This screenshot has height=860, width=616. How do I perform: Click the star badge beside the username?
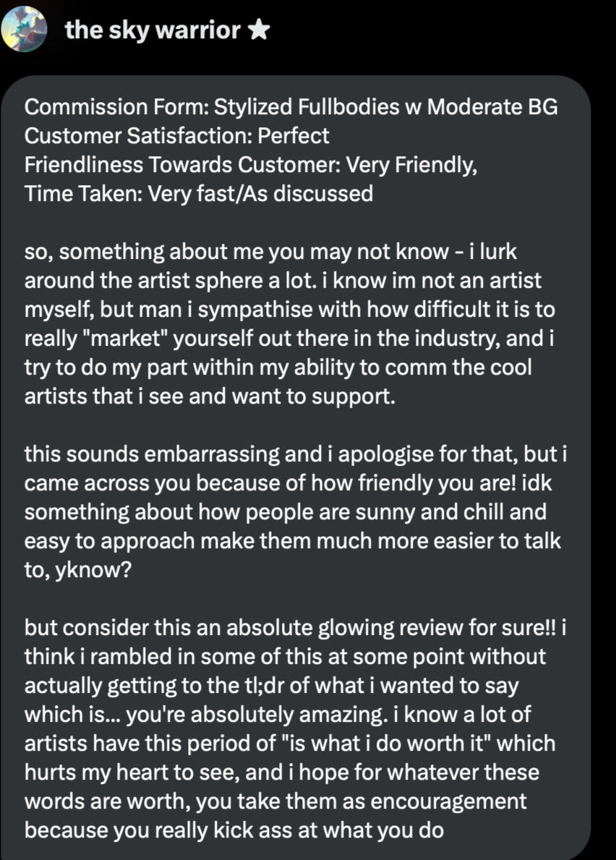point(258,30)
